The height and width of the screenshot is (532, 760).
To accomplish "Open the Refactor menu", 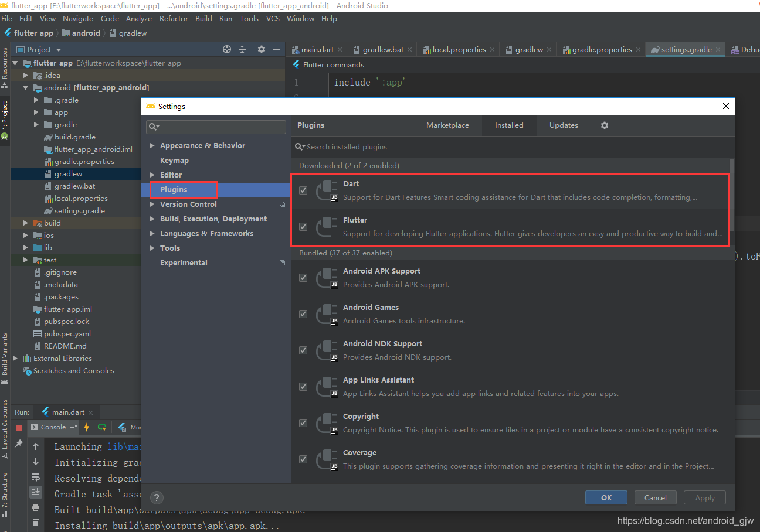I will pos(174,19).
